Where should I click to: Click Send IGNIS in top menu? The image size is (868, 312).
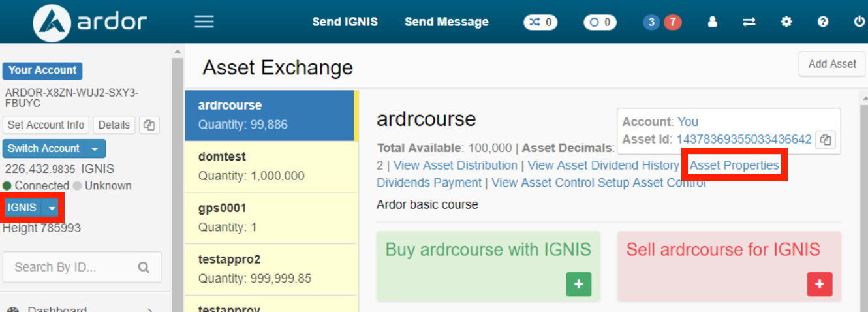[x=345, y=22]
